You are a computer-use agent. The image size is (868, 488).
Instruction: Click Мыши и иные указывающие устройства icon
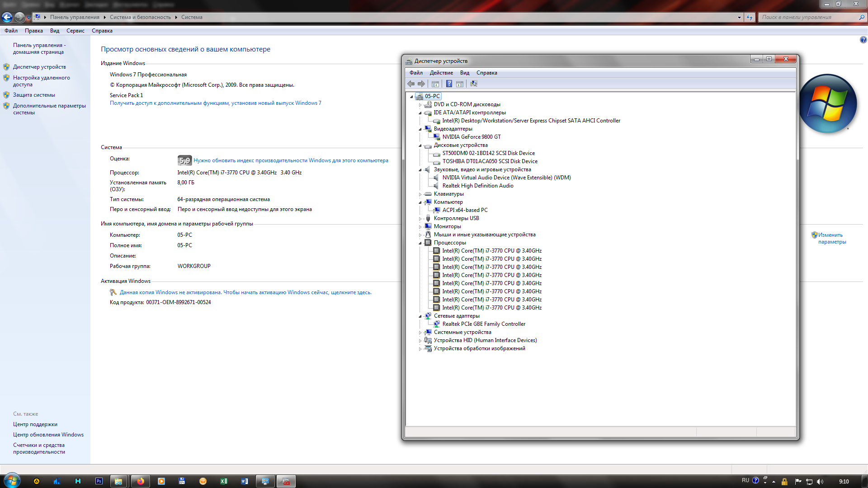tap(428, 235)
